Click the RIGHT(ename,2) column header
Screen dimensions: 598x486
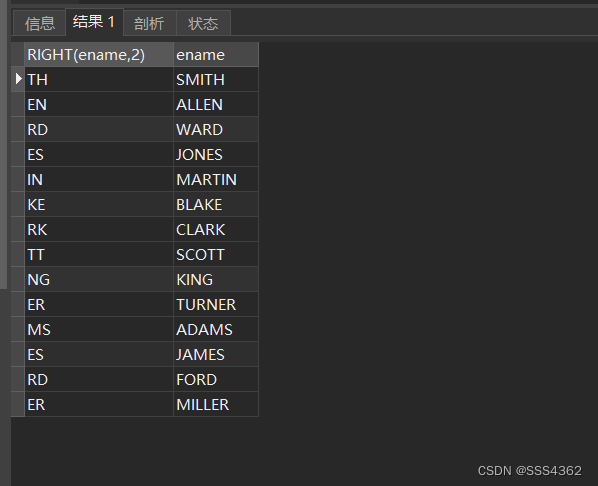[x=99, y=55]
